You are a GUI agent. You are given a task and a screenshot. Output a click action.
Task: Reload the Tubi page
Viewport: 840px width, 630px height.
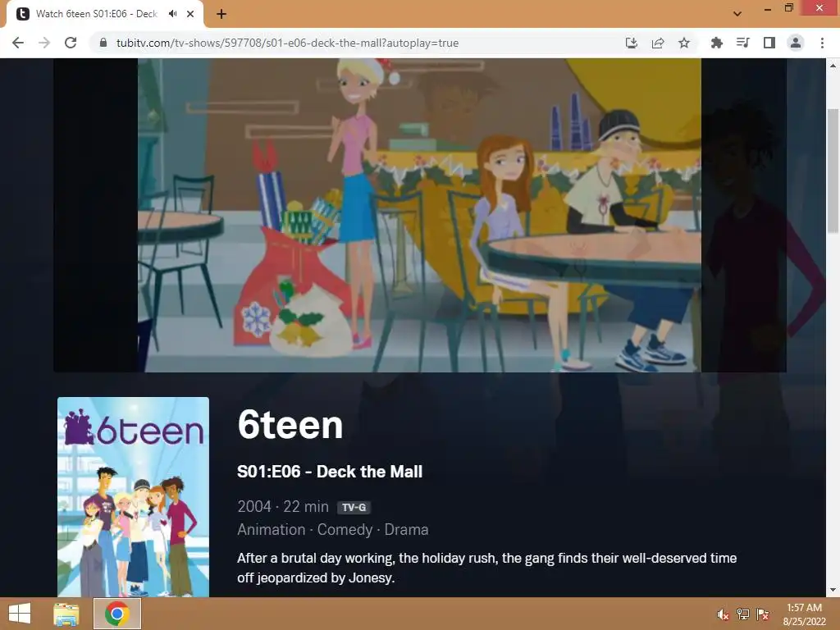pyautogui.click(x=71, y=43)
